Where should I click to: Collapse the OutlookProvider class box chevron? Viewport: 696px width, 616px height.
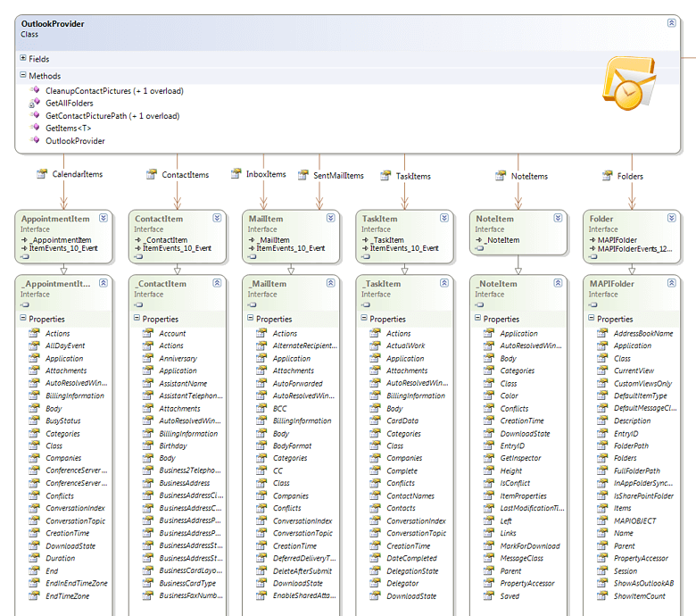coord(671,22)
